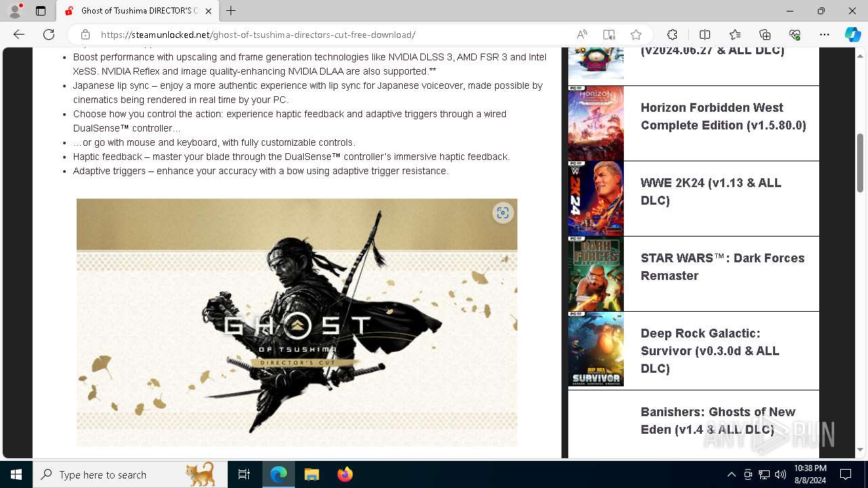The image size is (868, 488).
Task: Open WWE 2K24 (v1.13 & ALL DLC) link
Action: point(711,192)
